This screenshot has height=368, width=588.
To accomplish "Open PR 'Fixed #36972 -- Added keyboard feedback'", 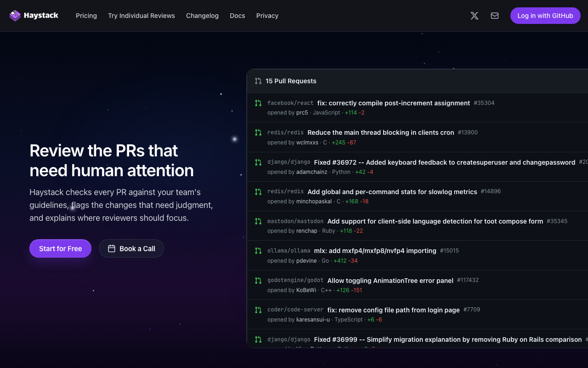I will tap(445, 162).
